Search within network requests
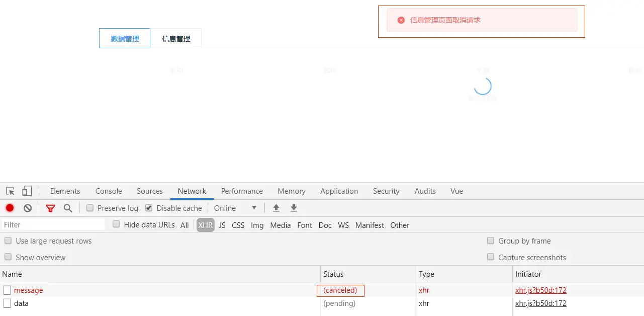Image resolution: width=644 pixels, height=316 pixels. [x=68, y=208]
